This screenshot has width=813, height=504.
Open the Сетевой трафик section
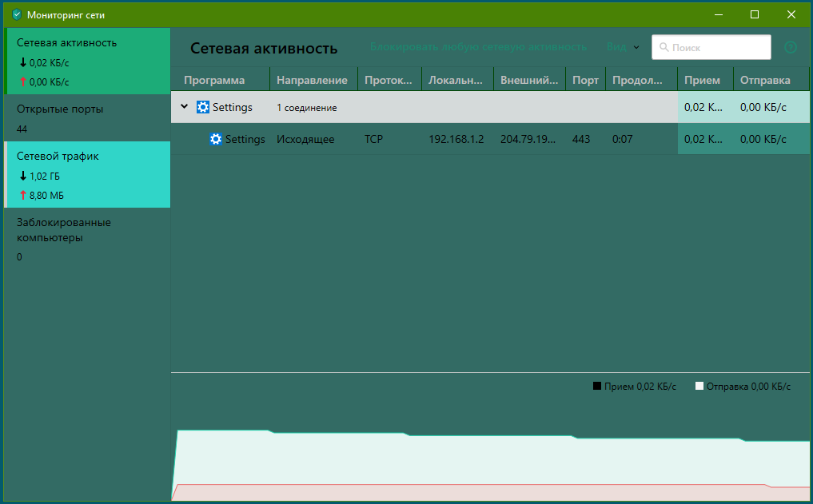(58, 157)
